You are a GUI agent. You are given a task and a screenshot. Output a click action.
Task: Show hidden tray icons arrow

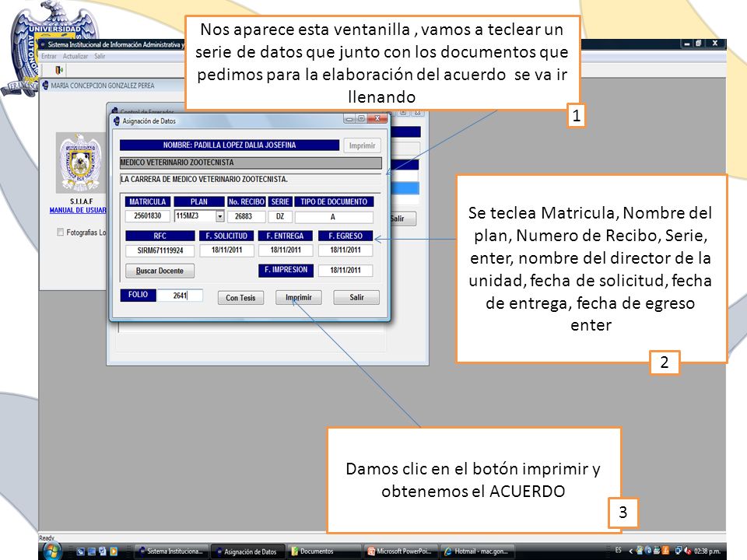pos(631,551)
